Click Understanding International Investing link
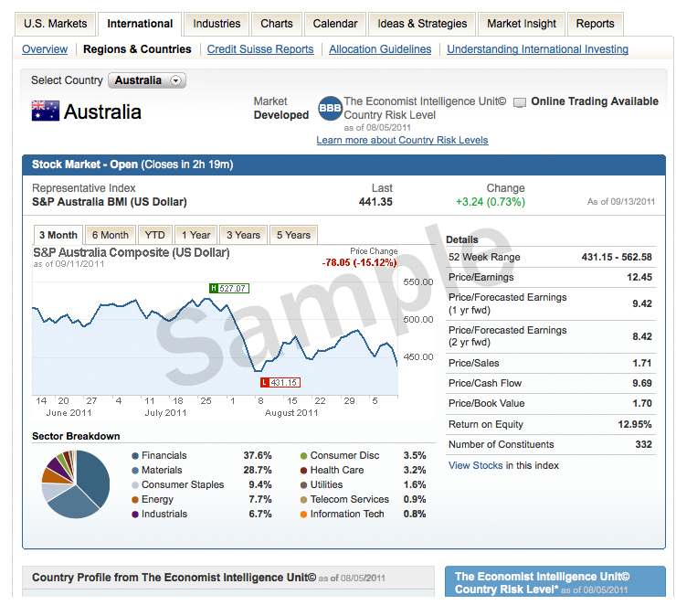 [538, 49]
